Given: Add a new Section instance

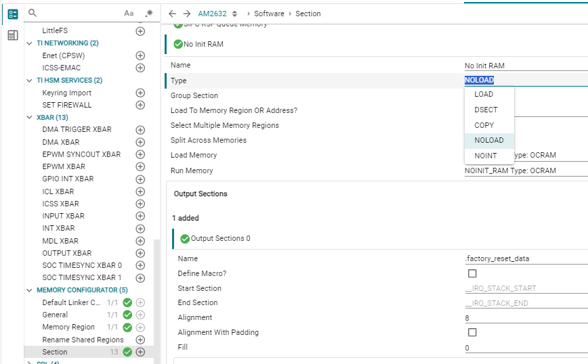Looking at the screenshot, I should pos(140,352).
